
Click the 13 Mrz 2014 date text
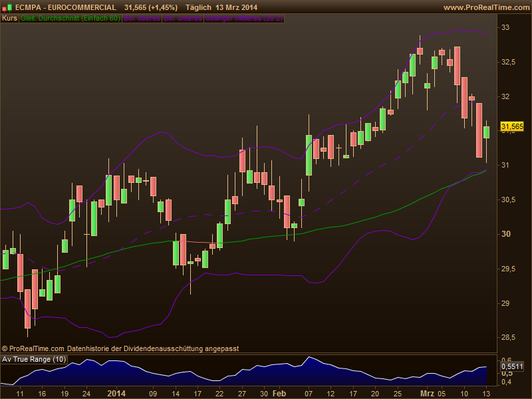(237, 7)
